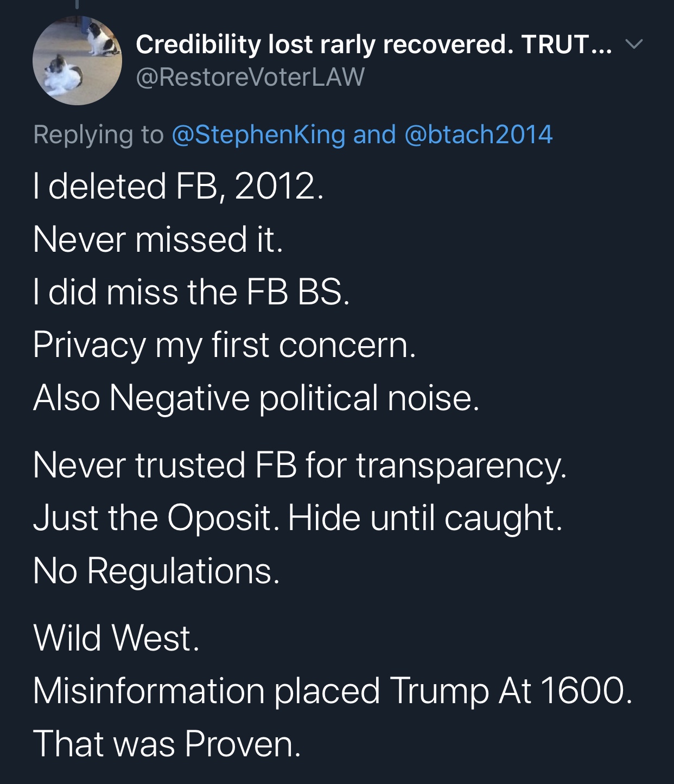Open the @StephenKing mention link
The width and height of the screenshot is (674, 784).
[x=258, y=135]
